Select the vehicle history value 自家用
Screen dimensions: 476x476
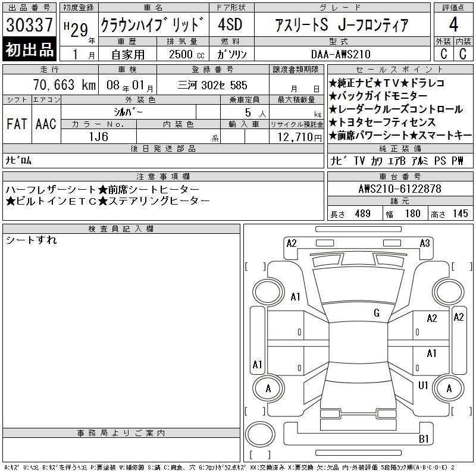pos(127,55)
